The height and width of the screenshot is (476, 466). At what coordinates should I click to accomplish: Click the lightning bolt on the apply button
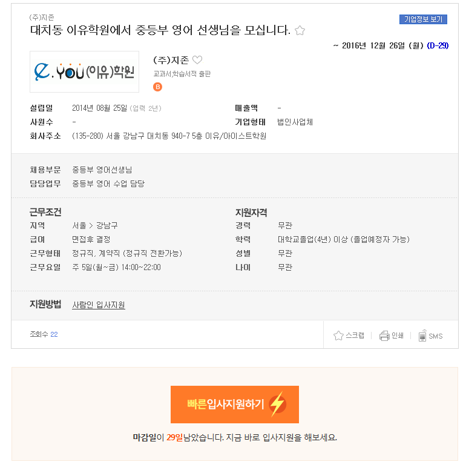278,404
